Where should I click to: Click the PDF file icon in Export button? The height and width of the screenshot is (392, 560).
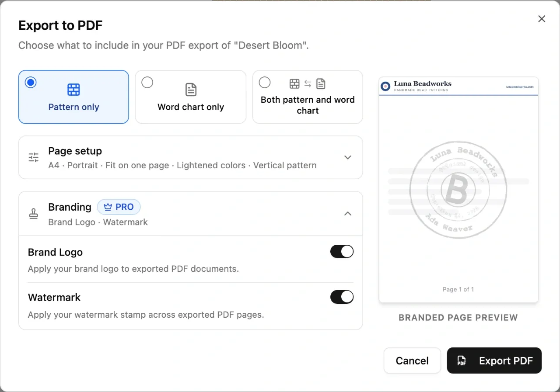click(x=462, y=361)
